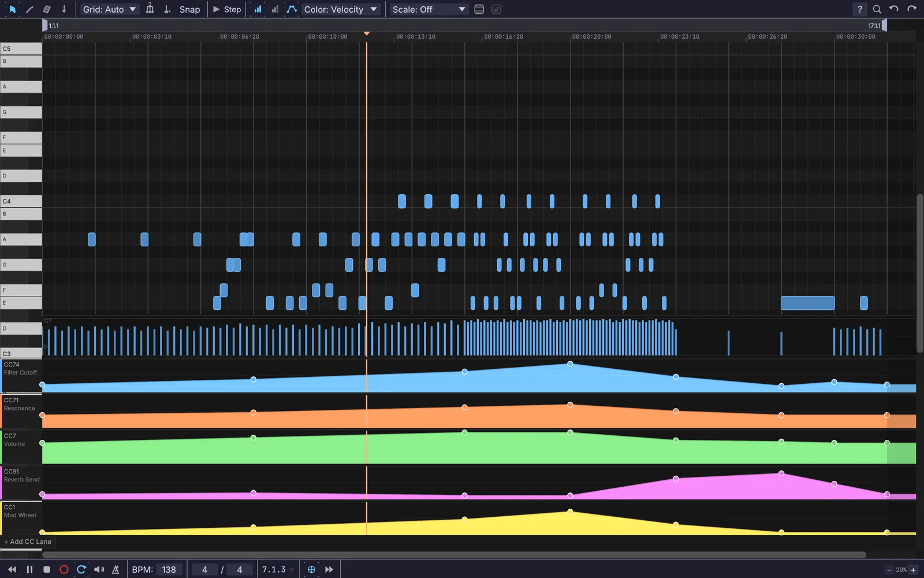Select the CC91 Reverb Send lane header
This screenshot has width=924, height=578.
(x=21, y=483)
